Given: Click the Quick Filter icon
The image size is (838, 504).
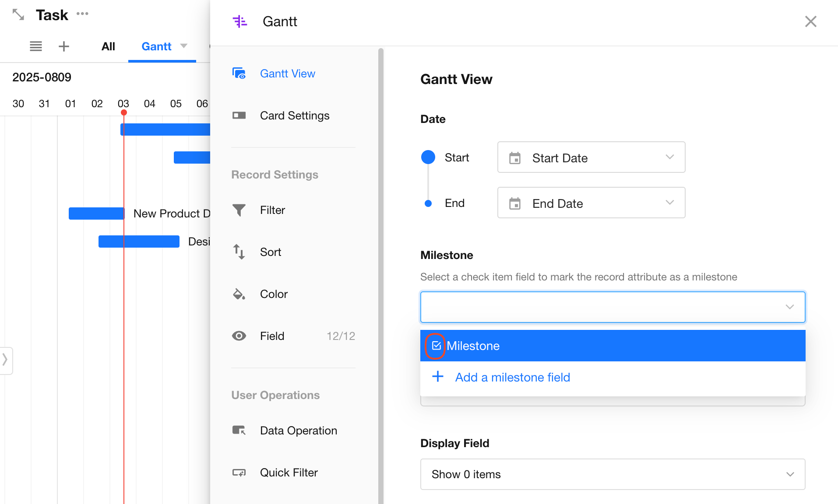Looking at the screenshot, I should tap(239, 472).
